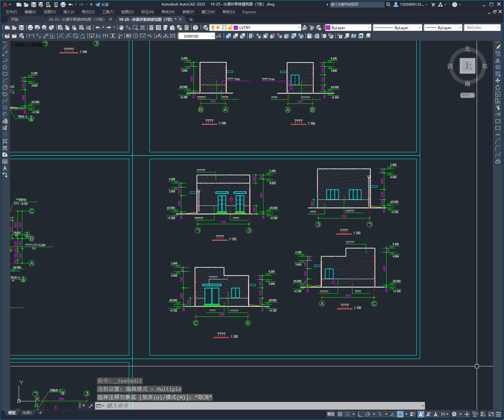
Task: Click the keyword search input field
Action: click(x=357, y=5)
